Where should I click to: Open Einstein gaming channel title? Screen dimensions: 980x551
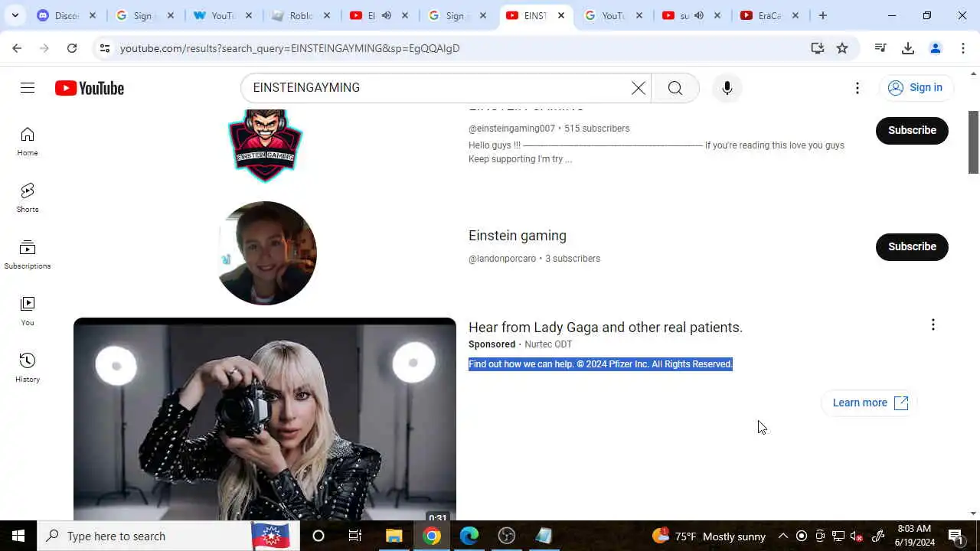click(x=518, y=236)
